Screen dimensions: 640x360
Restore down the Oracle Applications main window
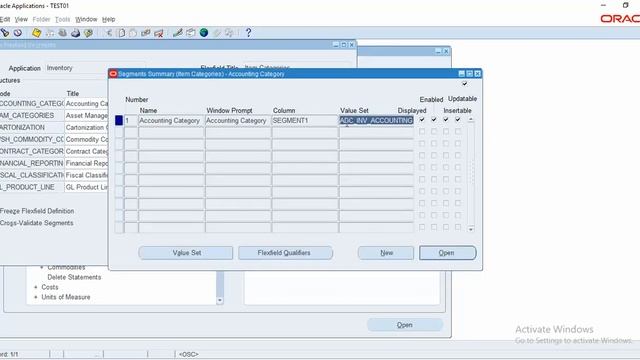tap(625, 5)
